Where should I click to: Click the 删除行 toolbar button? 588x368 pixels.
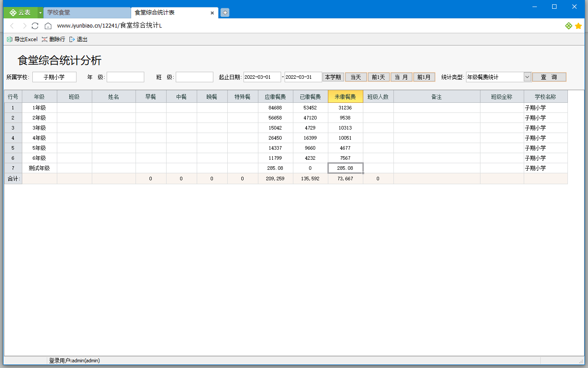click(53, 39)
